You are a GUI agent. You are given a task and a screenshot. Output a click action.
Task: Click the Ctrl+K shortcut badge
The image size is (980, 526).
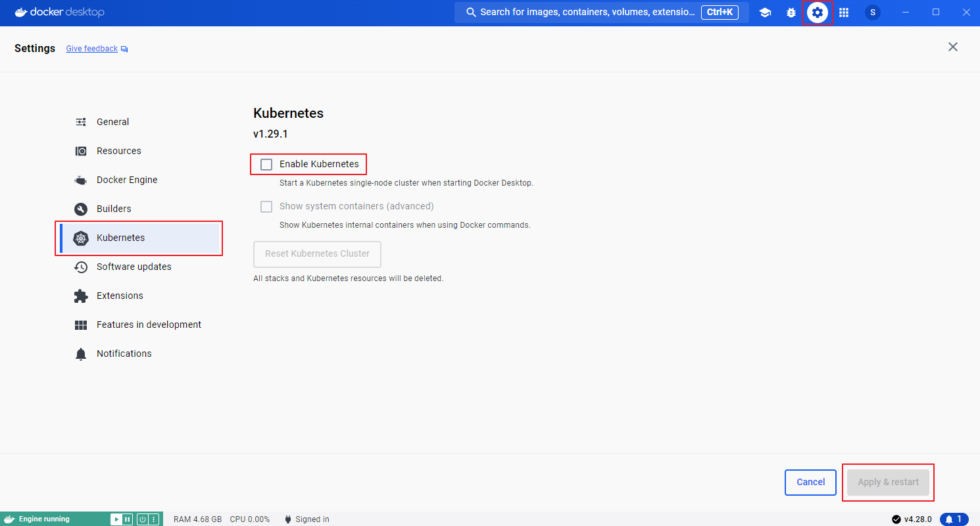720,13
